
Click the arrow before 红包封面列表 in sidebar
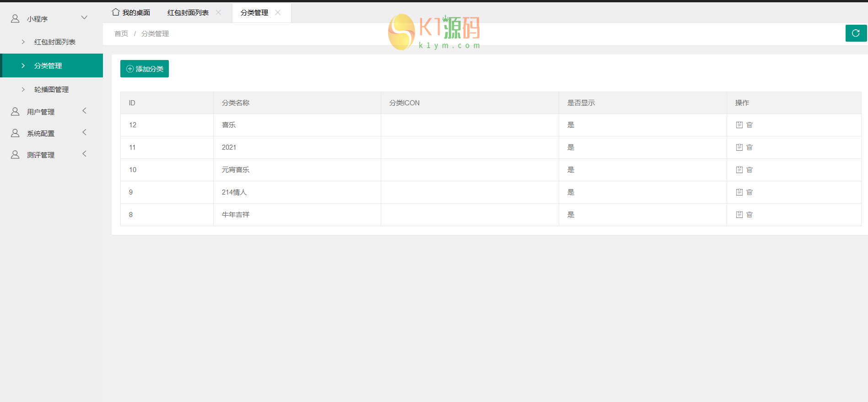pos(23,42)
